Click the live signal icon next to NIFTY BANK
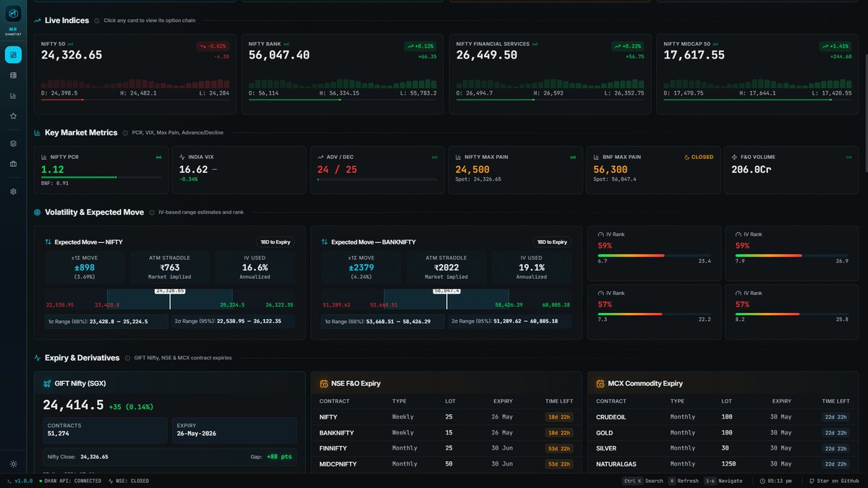868x488 pixels. (x=286, y=44)
